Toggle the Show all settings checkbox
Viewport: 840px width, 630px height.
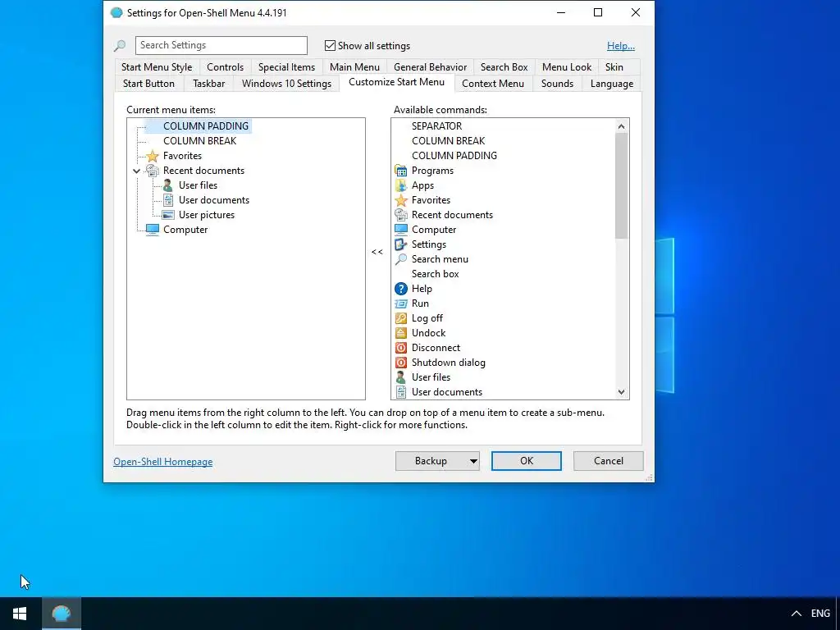point(330,46)
